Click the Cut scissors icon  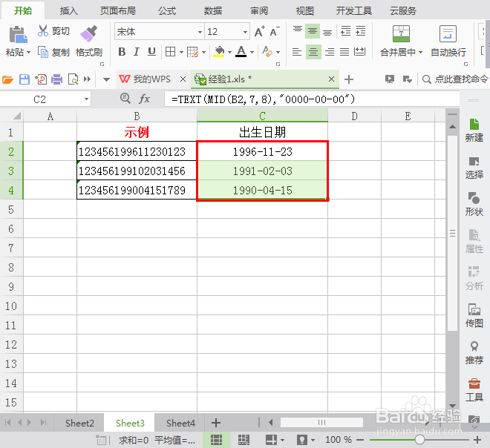point(43,31)
